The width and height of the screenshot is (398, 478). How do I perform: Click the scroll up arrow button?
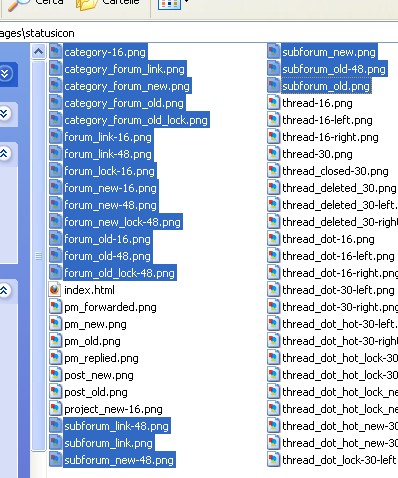point(38,52)
